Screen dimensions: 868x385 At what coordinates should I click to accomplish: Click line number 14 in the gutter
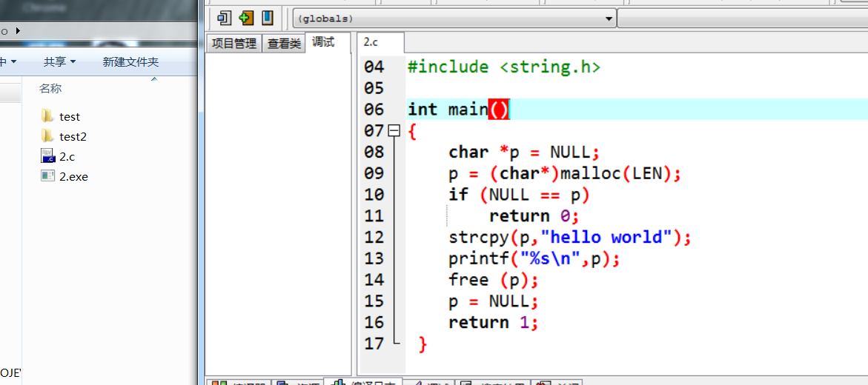[374, 280]
